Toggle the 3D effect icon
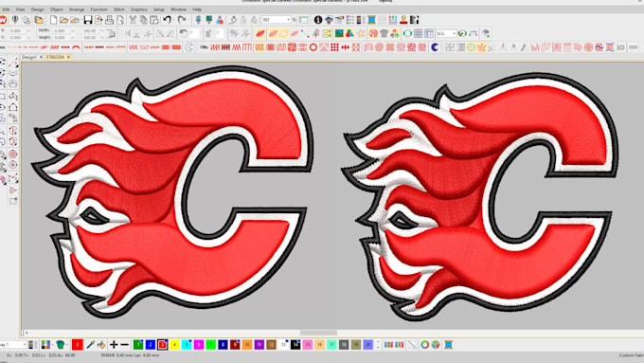644x363 pixels. (620, 47)
